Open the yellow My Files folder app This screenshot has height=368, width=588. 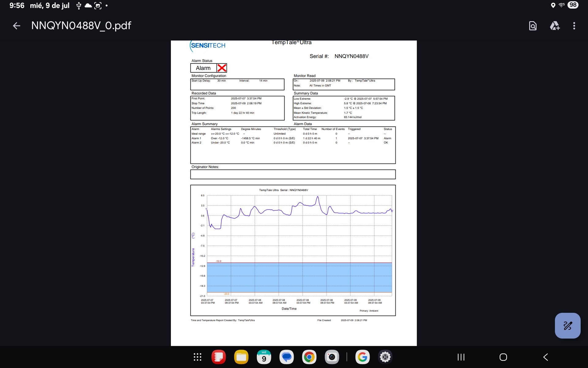pos(241,357)
